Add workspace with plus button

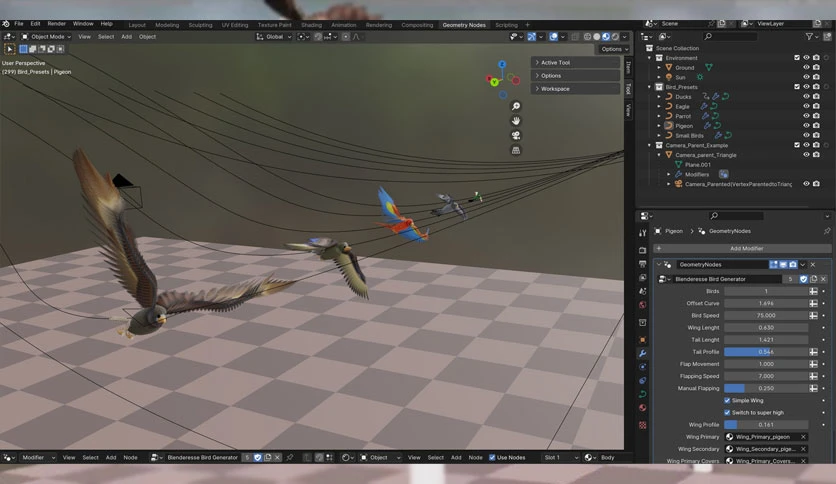pyautogui.click(x=528, y=25)
